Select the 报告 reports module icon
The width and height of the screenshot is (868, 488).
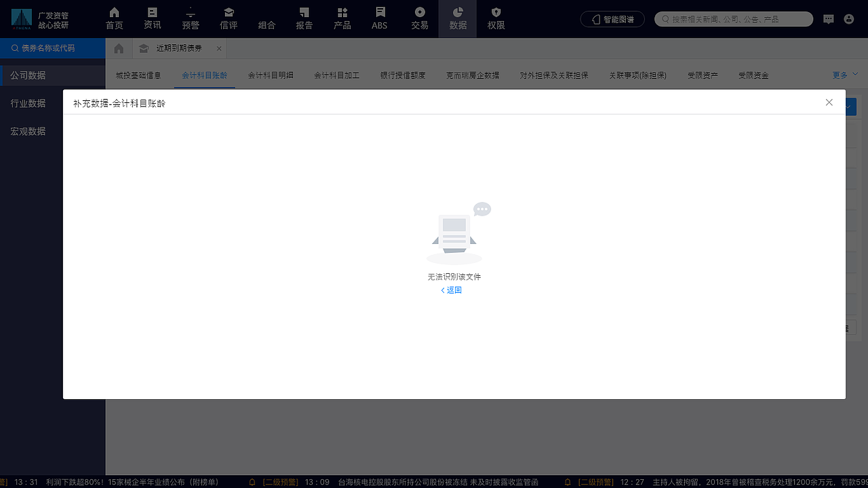click(x=304, y=18)
